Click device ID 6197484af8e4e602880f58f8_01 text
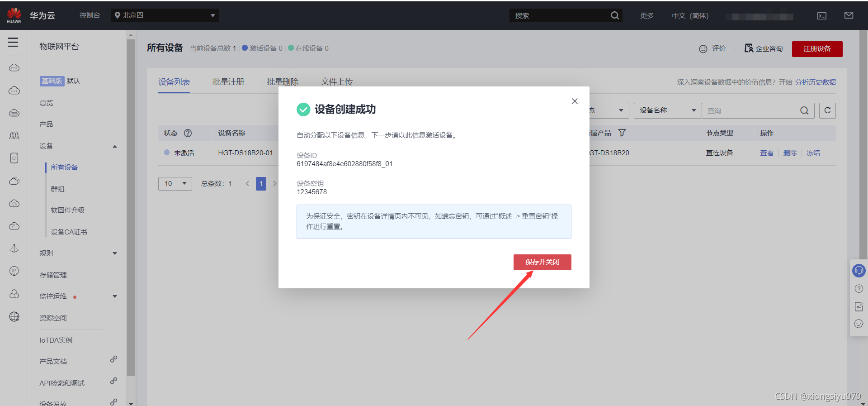This screenshot has height=406, width=868. (x=344, y=164)
